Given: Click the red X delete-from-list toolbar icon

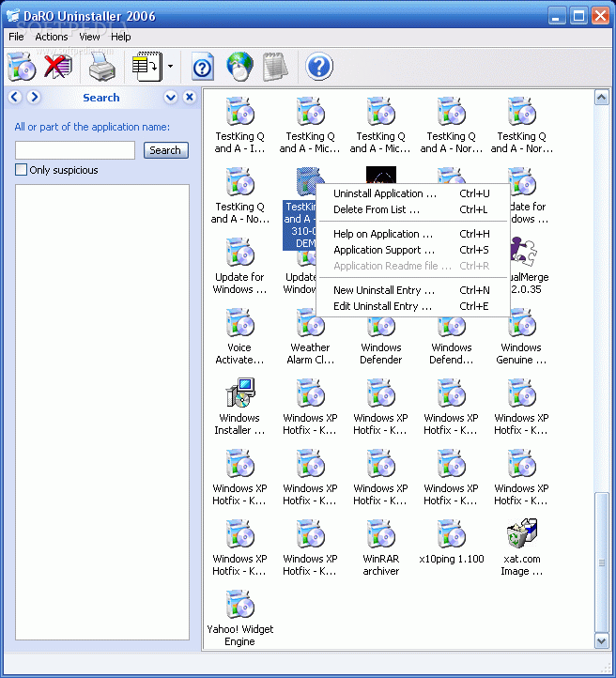Looking at the screenshot, I should [x=58, y=67].
